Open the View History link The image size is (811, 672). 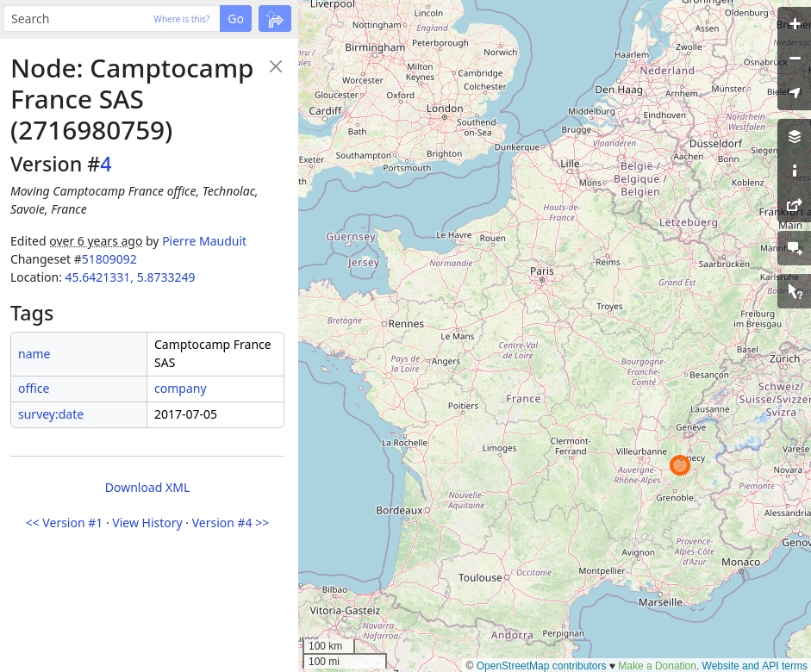(147, 523)
